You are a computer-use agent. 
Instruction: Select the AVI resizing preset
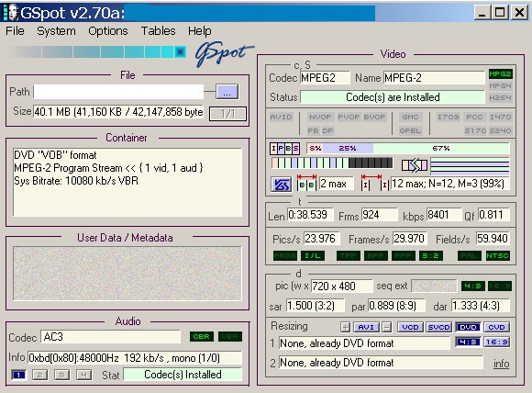click(x=366, y=327)
